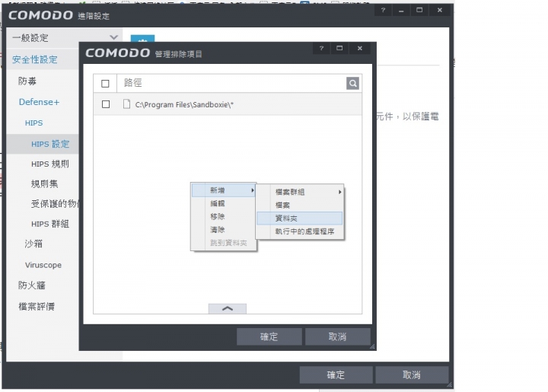Select Defense+ in the sidebar
548x392 pixels.
[39, 102]
